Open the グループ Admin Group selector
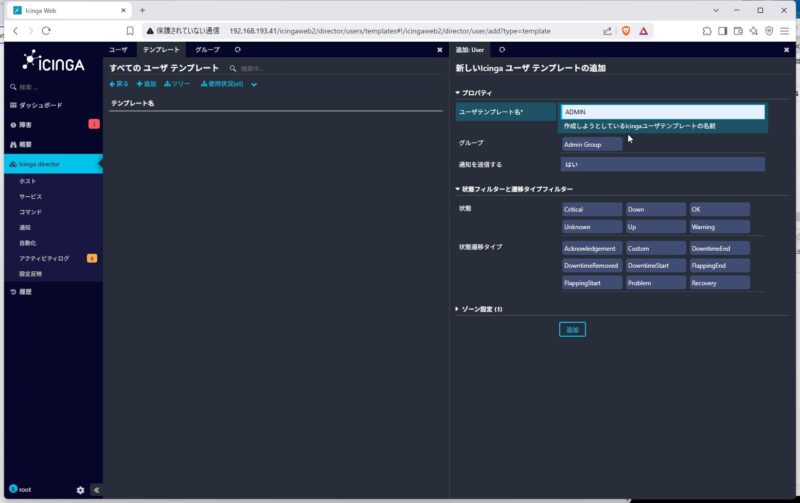The height and width of the screenshot is (503, 800). [592, 144]
